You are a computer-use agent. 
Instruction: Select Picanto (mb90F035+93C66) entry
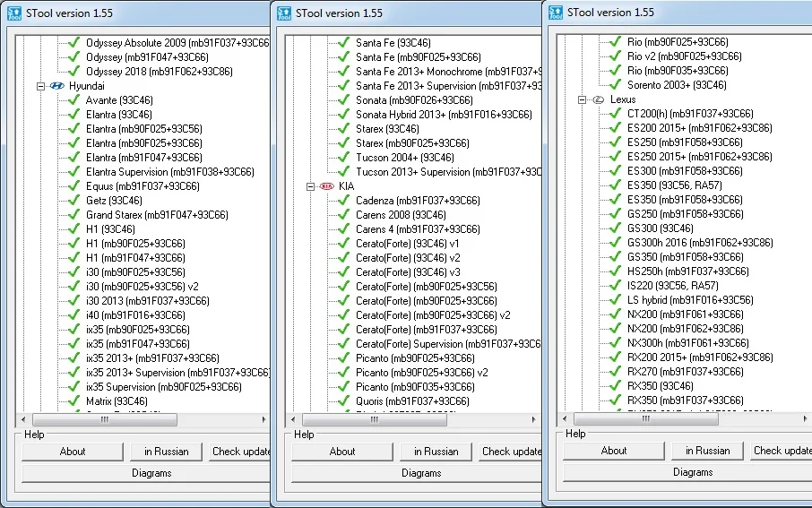415,387
